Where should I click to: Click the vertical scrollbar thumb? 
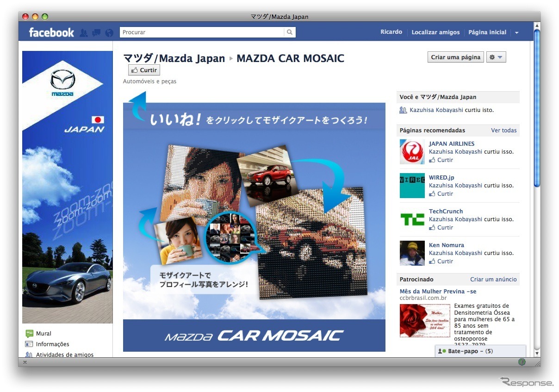pos(537,108)
